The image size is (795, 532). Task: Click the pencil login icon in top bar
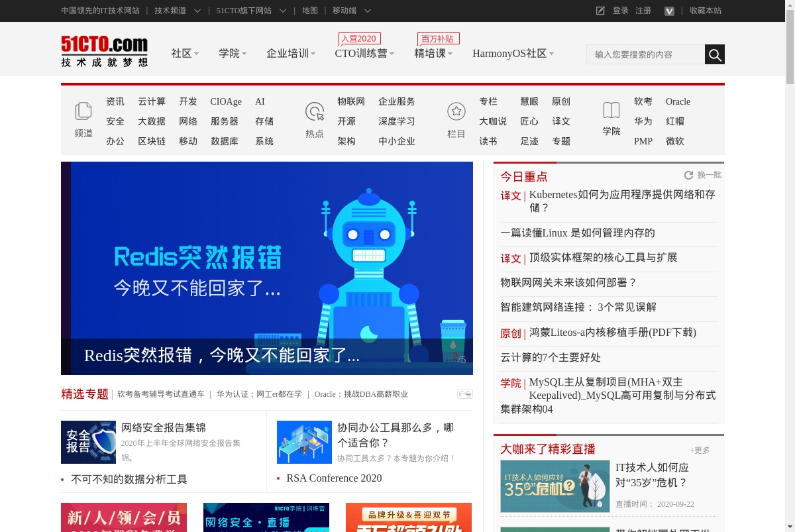(600, 11)
